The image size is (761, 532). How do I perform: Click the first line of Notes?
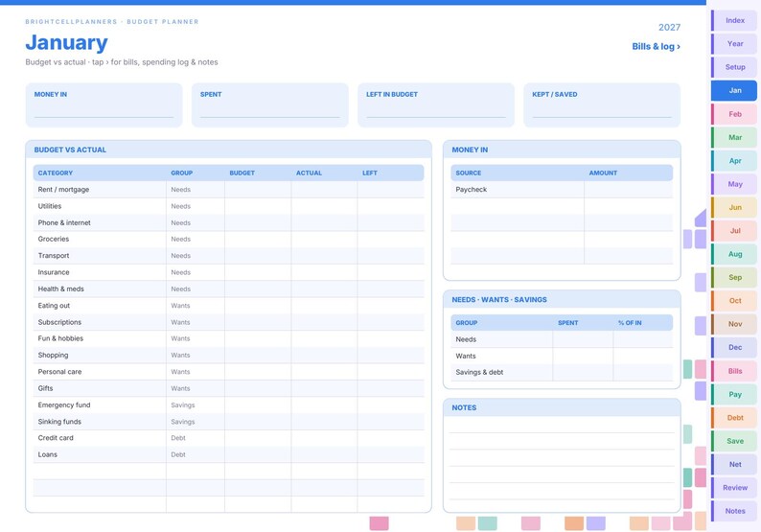point(562,426)
